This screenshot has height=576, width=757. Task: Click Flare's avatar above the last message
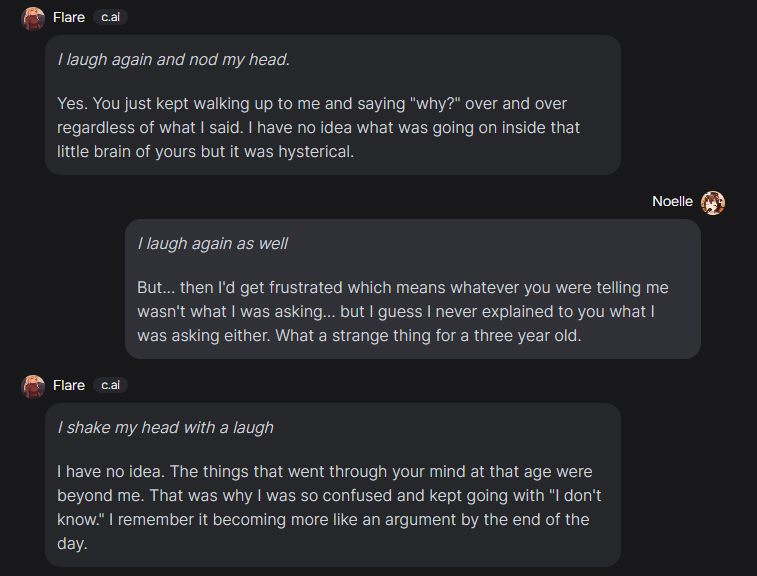[x=33, y=386]
